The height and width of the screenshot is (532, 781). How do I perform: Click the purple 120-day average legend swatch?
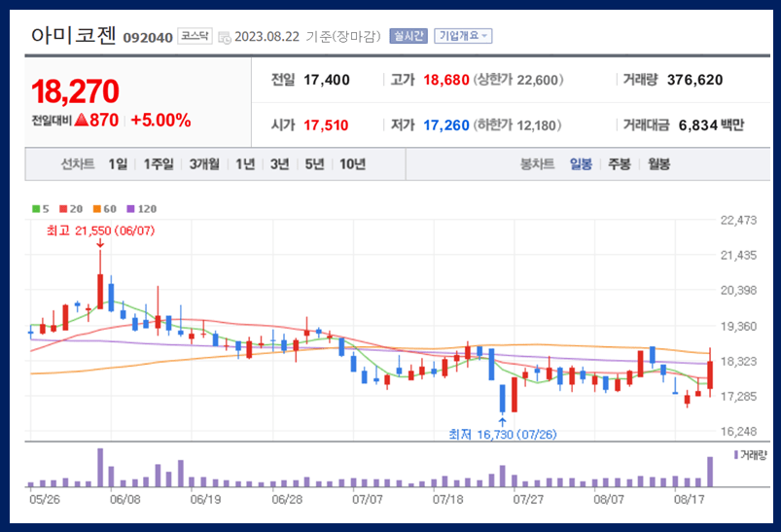point(130,209)
